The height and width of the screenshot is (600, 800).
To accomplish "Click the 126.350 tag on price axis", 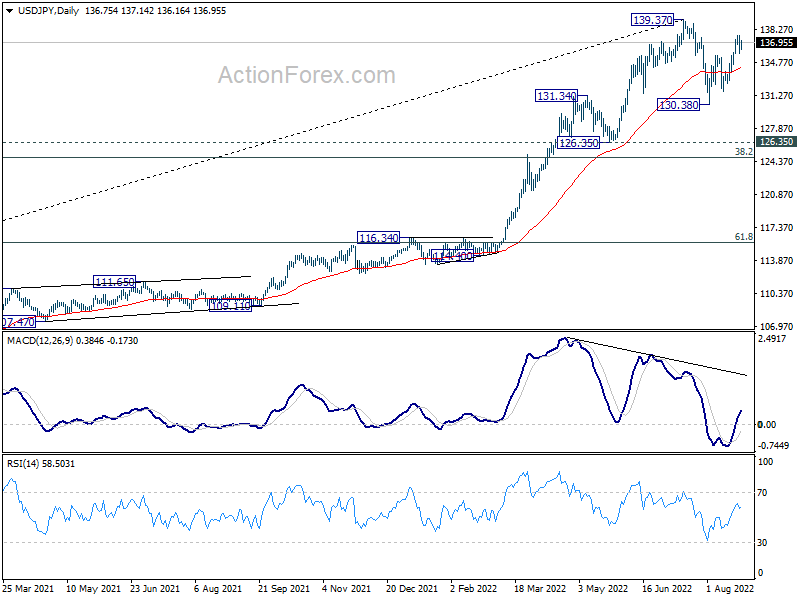I will [x=776, y=142].
